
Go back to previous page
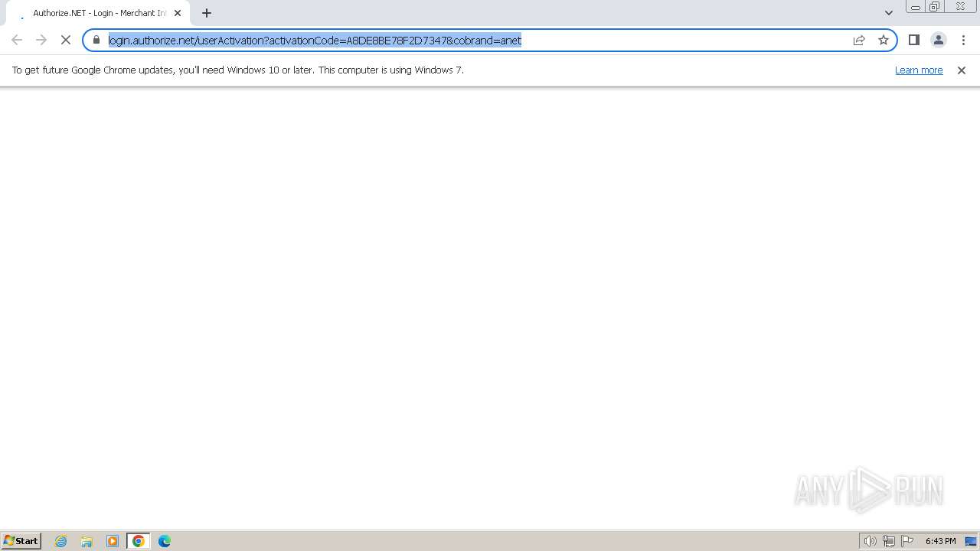click(x=17, y=40)
